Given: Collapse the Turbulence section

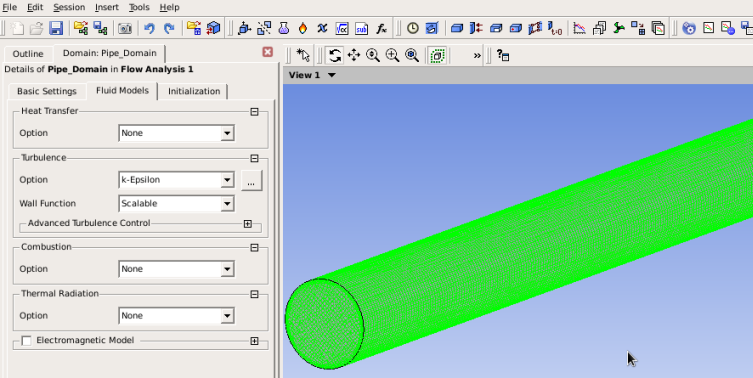Looking at the screenshot, I should [255, 159].
